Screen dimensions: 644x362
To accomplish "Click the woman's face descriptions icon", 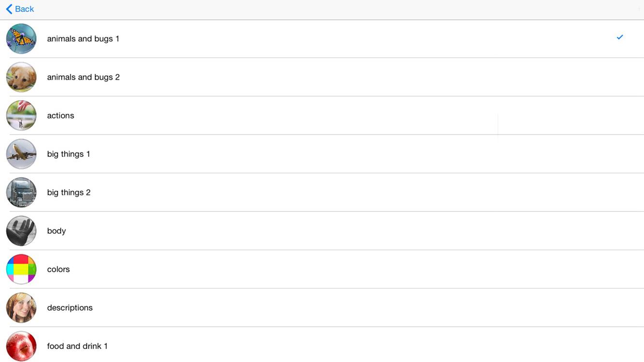I will click(x=21, y=307).
